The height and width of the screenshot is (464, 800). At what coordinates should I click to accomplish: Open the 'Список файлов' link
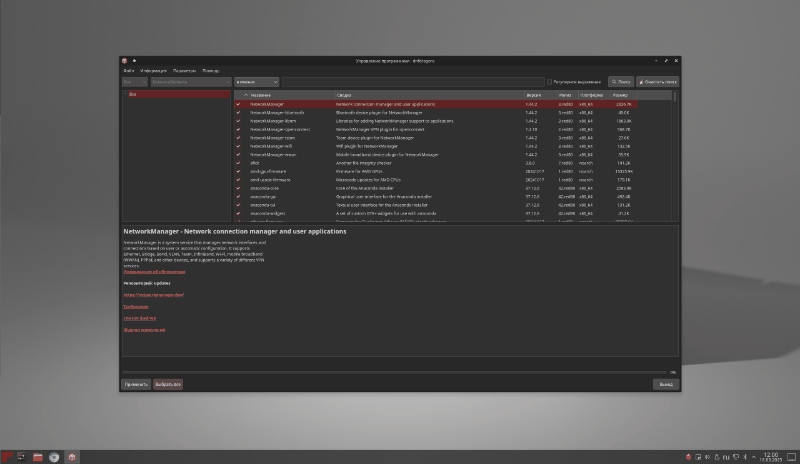(139, 318)
